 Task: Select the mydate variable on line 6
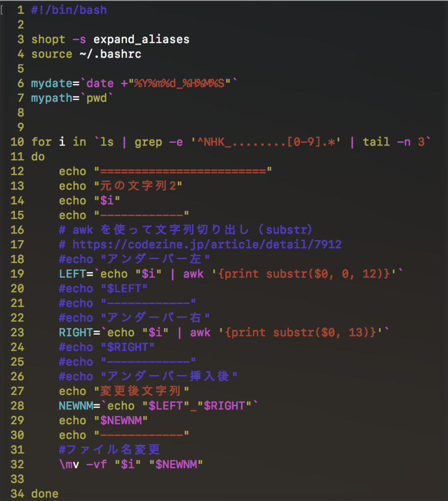(x=51, y=83)
